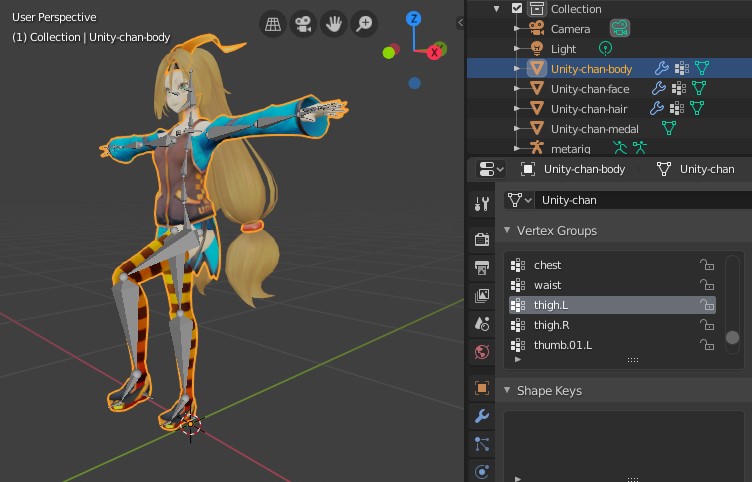This screenshot has height=482, width=752.
Task: Select the chest vertex group
Action: tap(612, 265)
